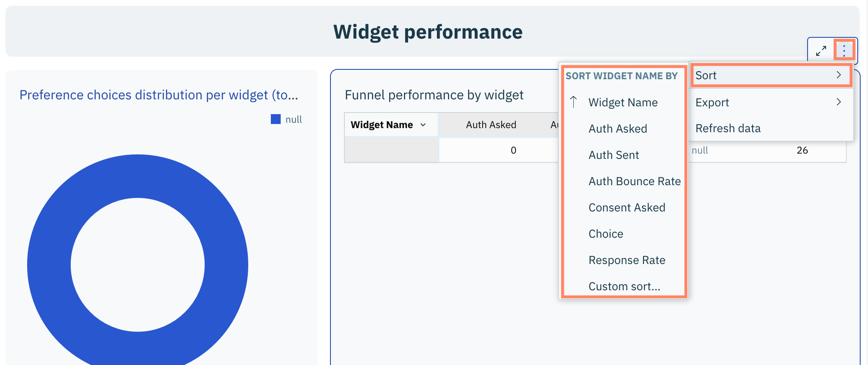
Task: Open Custom sort... option
Action: coord(624,287)
